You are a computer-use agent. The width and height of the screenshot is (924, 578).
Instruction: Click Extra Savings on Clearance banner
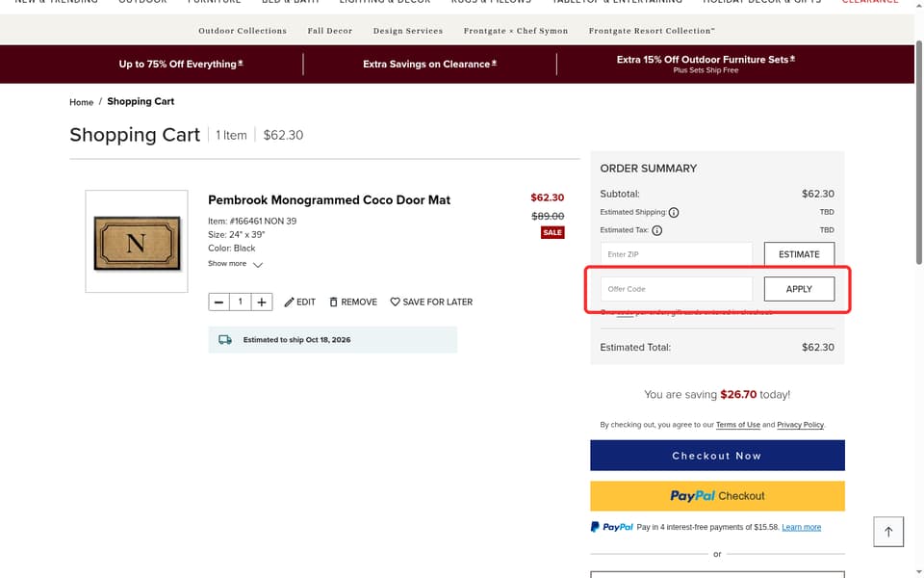pyautogui.click(x=429, y=64)
